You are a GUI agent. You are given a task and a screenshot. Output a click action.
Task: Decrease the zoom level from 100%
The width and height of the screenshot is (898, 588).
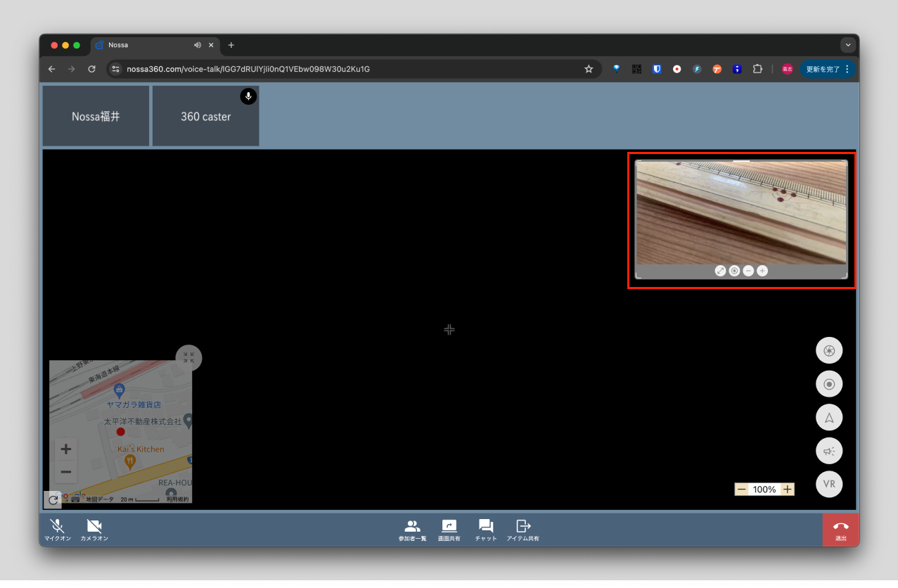tap(741, 490)
